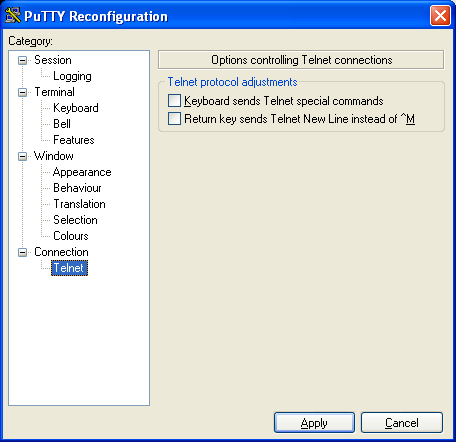
Task: Open Translation options
Action: pos(79,204)
